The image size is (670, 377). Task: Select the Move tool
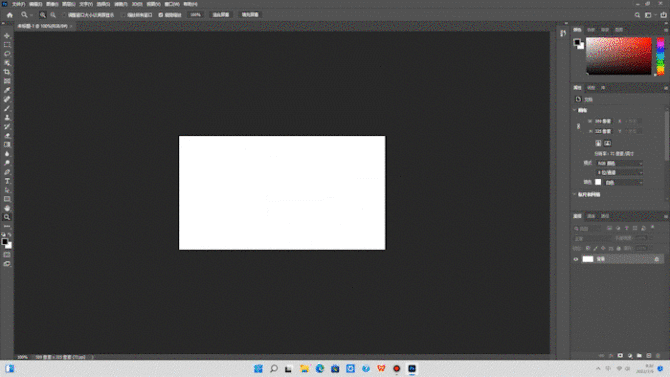click(x=7, y=36)
